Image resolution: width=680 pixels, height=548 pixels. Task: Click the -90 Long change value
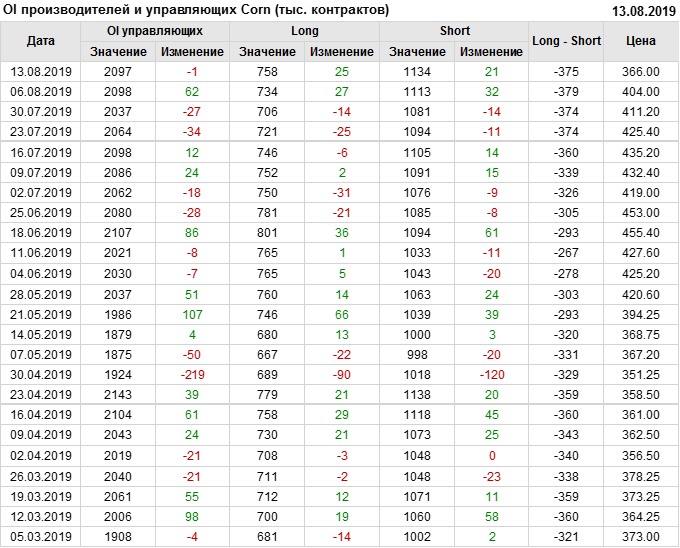click(342, 374)
